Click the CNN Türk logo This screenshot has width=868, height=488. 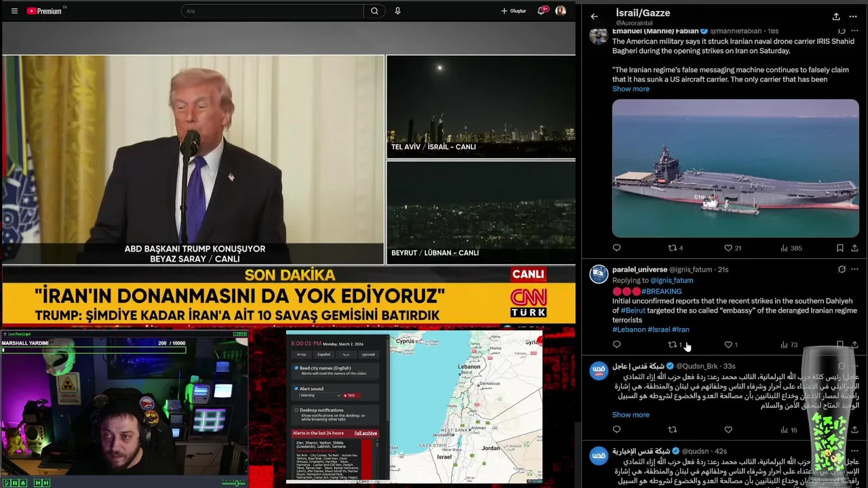(528, 302)
